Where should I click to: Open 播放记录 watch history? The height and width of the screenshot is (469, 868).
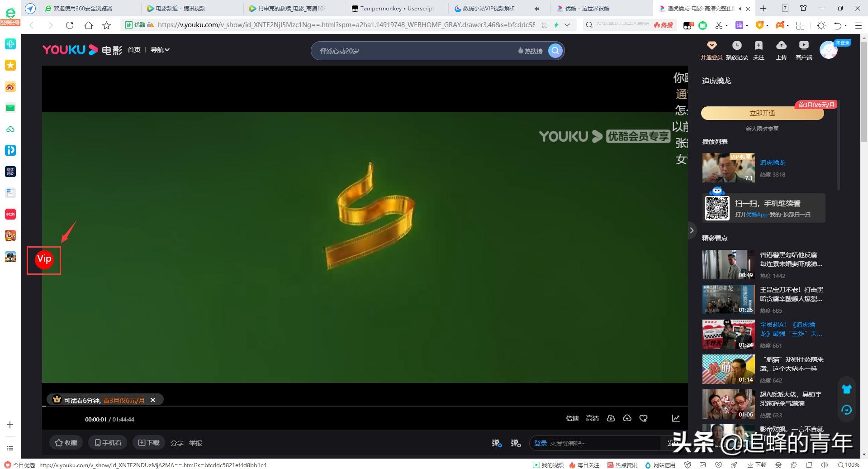tap(737, 50)
